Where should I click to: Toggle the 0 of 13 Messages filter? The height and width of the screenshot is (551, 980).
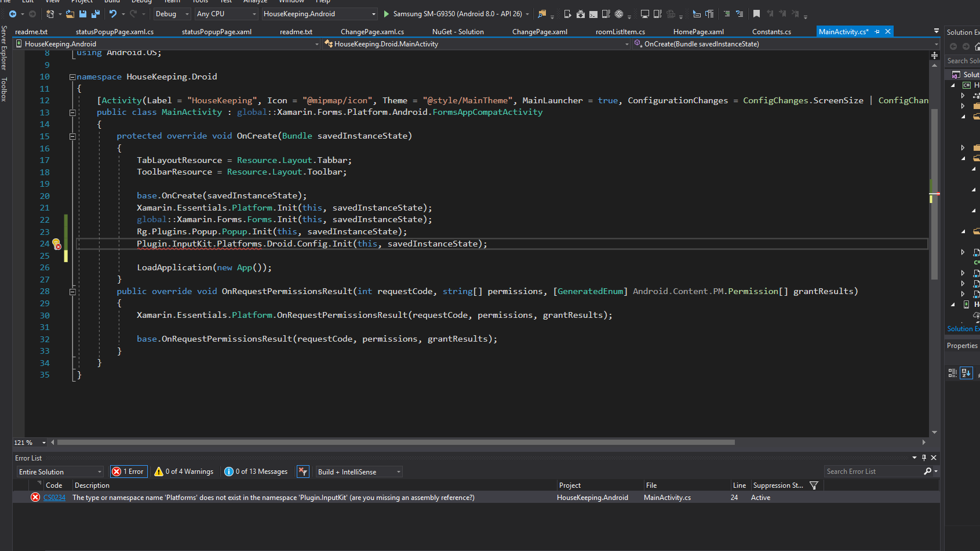click(256, 472)
